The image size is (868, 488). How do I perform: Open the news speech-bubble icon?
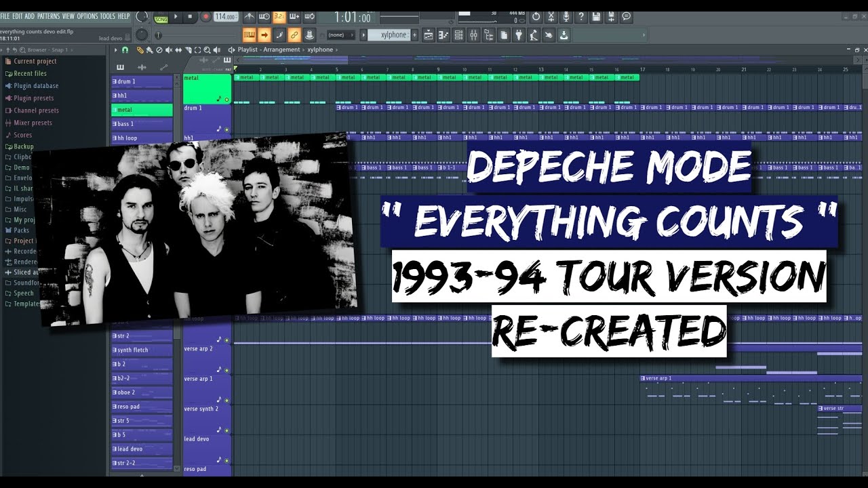click(627, 17)
